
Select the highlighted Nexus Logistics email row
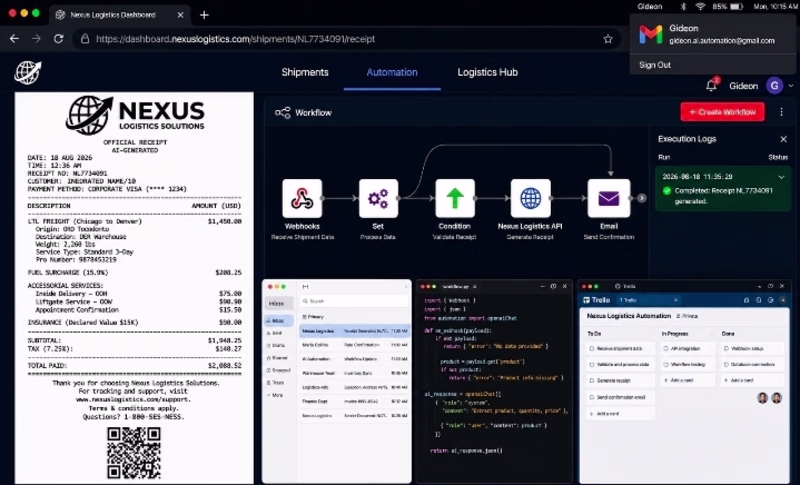[355, 331]
